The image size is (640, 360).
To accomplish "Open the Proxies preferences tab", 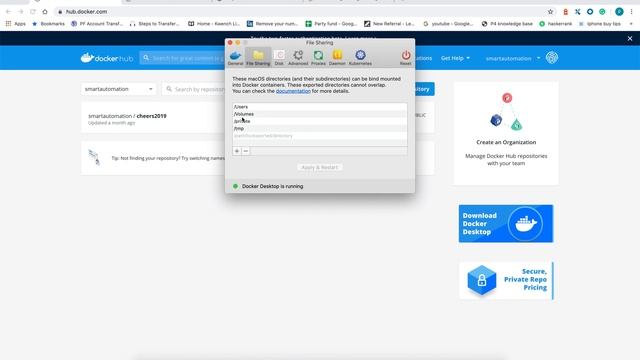I will (x=318, y=58).
